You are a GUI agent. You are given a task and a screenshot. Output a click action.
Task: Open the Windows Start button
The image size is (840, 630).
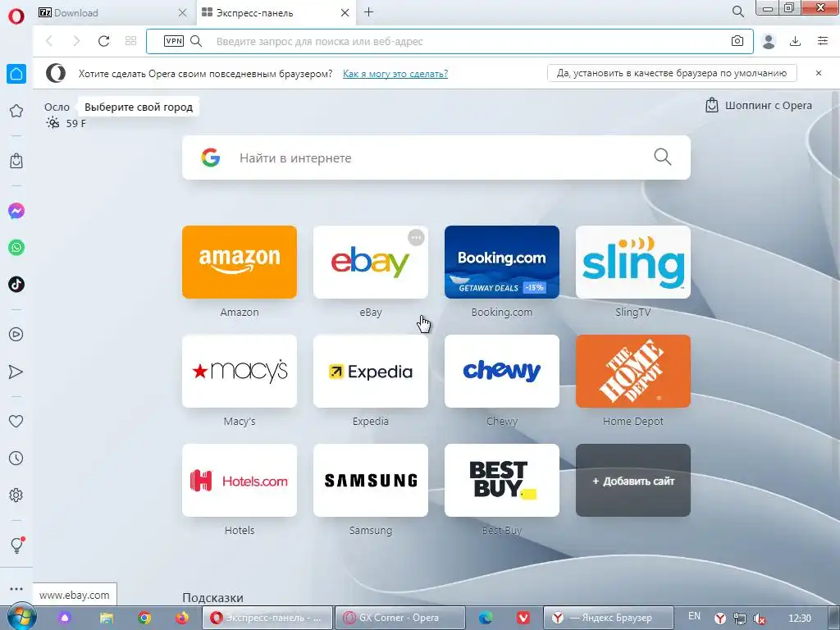click(22, 618)
